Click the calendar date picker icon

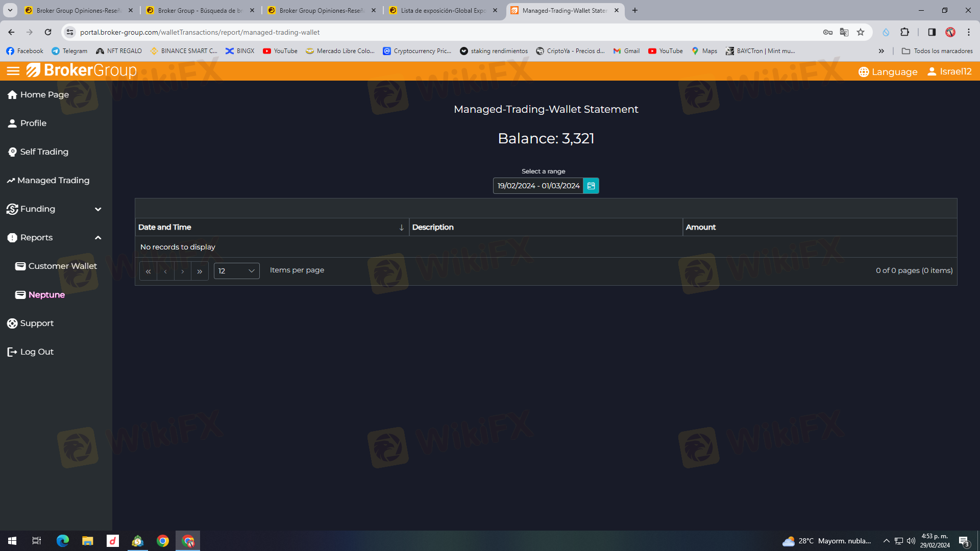(x=591, y=186)
